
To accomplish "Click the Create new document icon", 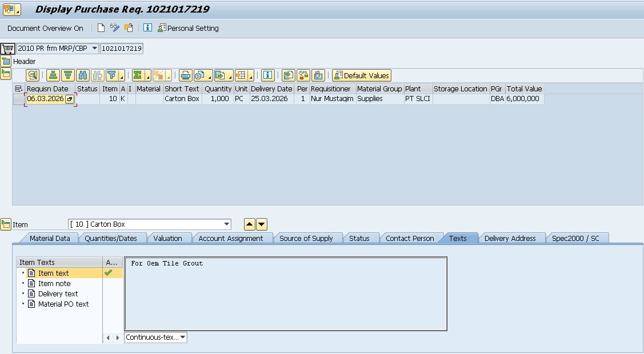I will pyautogui.click(x=101, y=28).
